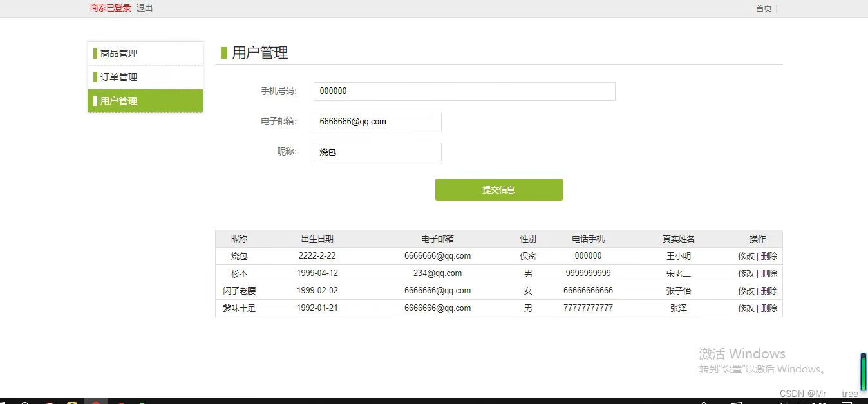Click email cell 234@qq.com
This screenshot has width=868, height=404.
click(x=438, y=273)
